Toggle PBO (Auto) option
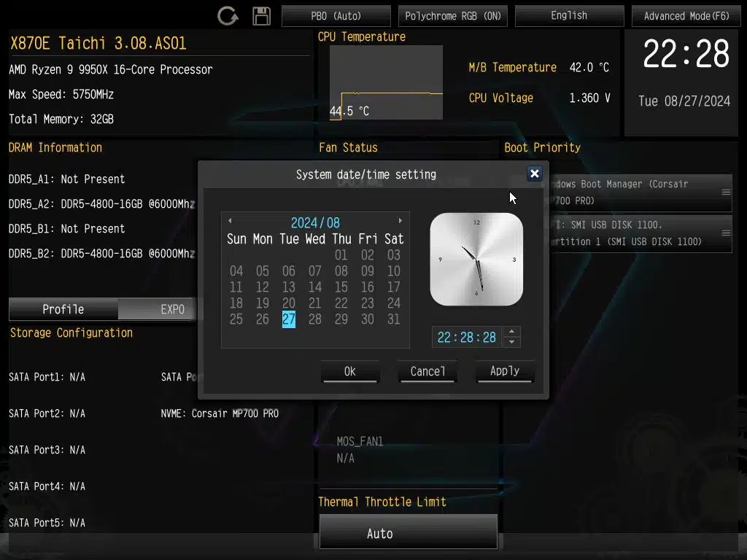747x560 pixels. click(x=336, y=16)
